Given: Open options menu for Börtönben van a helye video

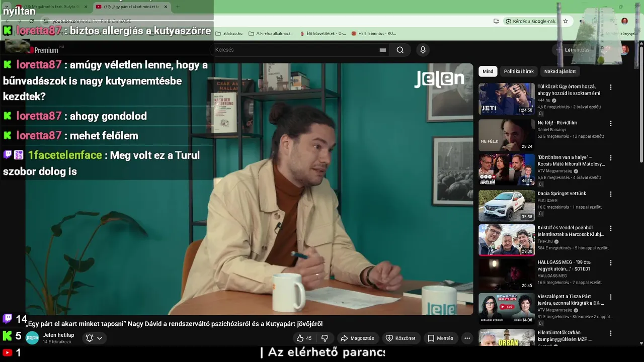Looking at the screenshot, I should click(x=611, y=158).
